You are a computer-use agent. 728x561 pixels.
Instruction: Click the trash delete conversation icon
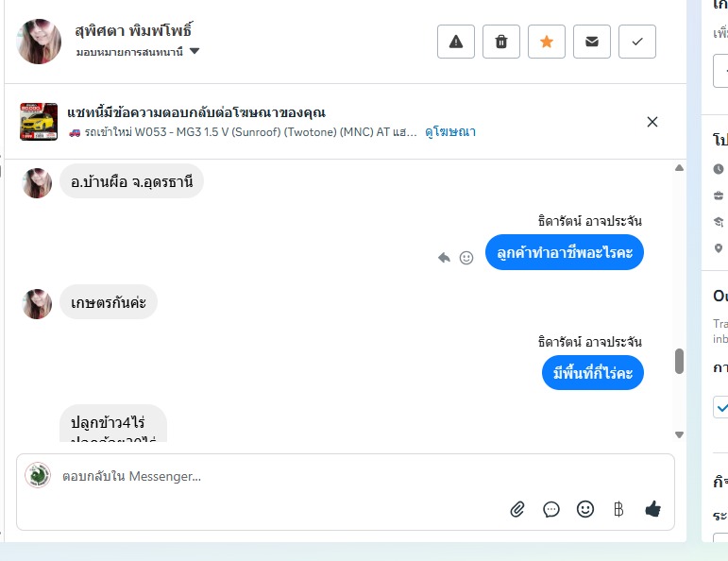click(x=501, y=42)
